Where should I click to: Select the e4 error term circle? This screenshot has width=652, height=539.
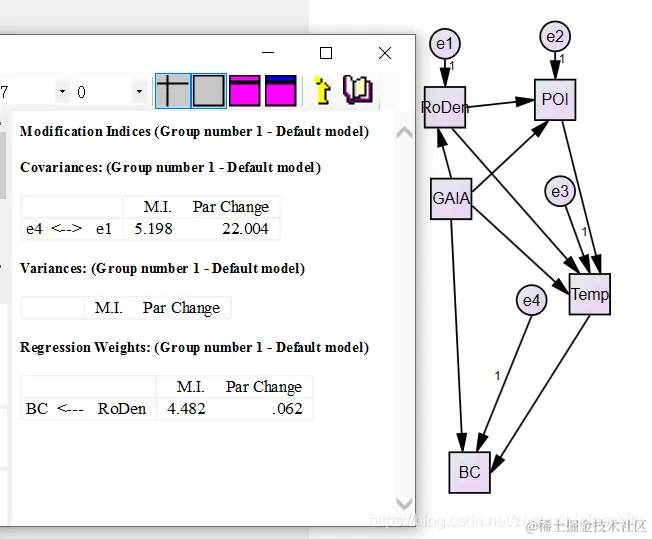coord(531,300)
